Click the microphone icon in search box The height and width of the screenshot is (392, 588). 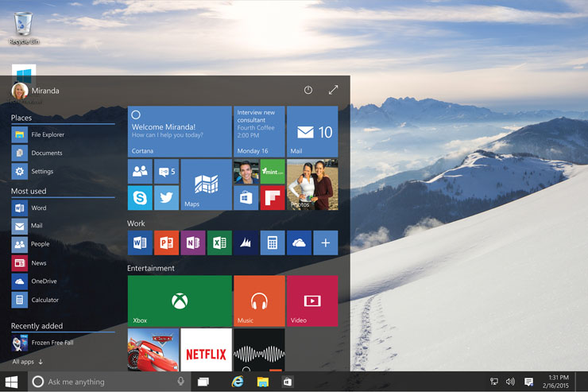(x=181, y=382)
